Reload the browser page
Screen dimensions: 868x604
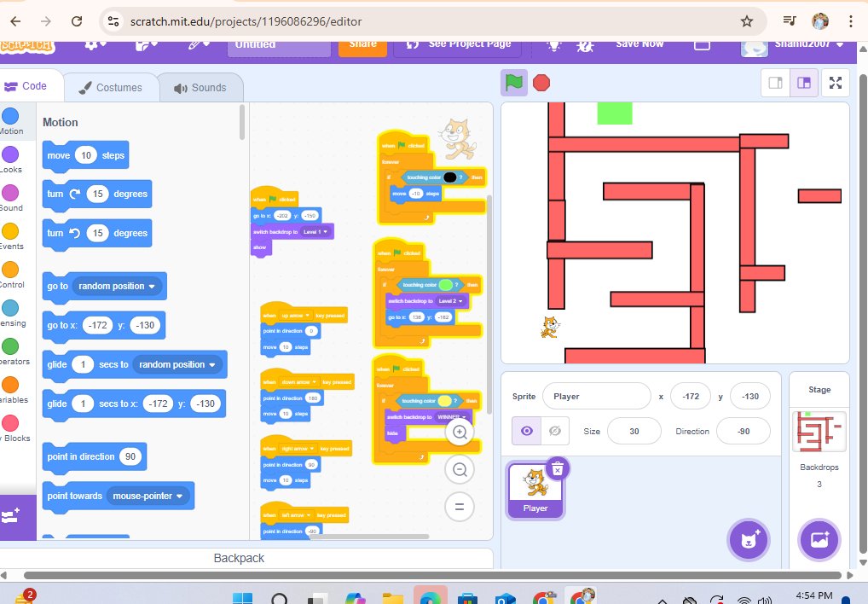click(77, 21)
